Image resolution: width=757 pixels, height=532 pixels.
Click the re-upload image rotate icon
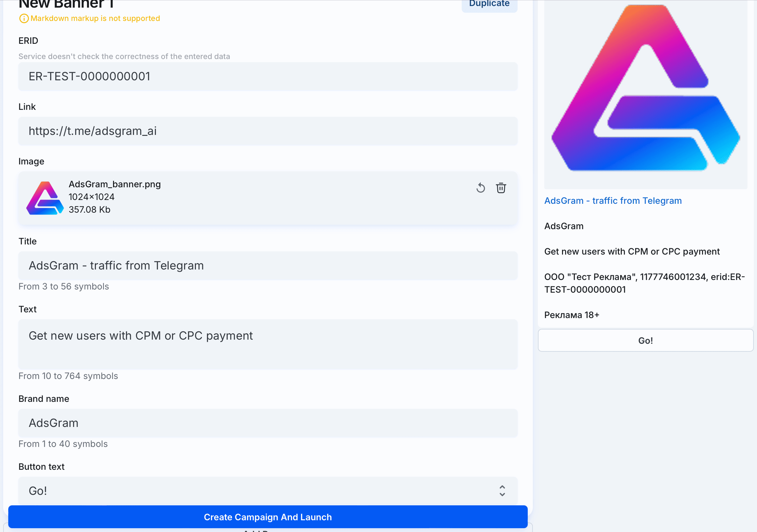(480, 188)
